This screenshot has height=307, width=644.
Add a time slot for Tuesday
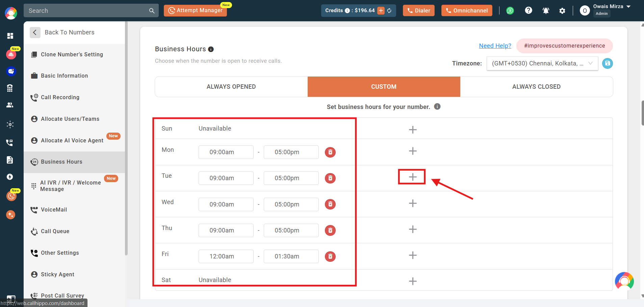point(413,177)
